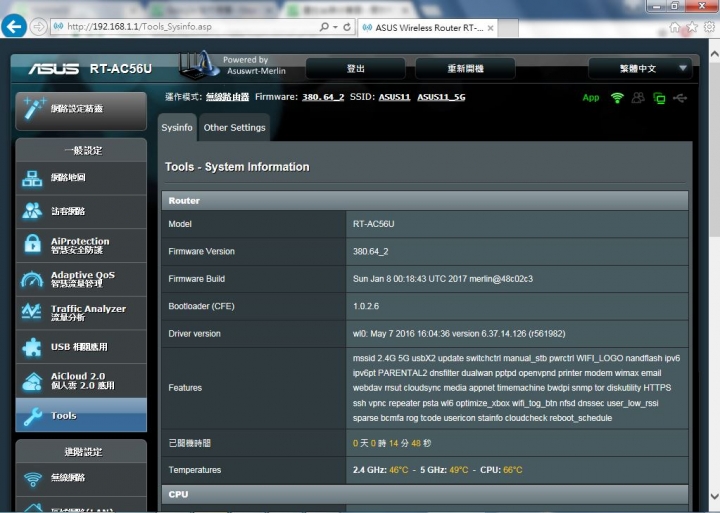Click the page scrollbar down arrow
The width and height of the screenshot is (720, 513).
[x=714, y=496]
